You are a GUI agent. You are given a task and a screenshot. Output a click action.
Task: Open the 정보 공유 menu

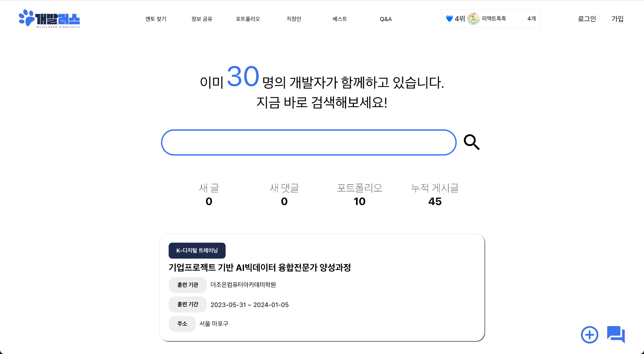(202, 19)
